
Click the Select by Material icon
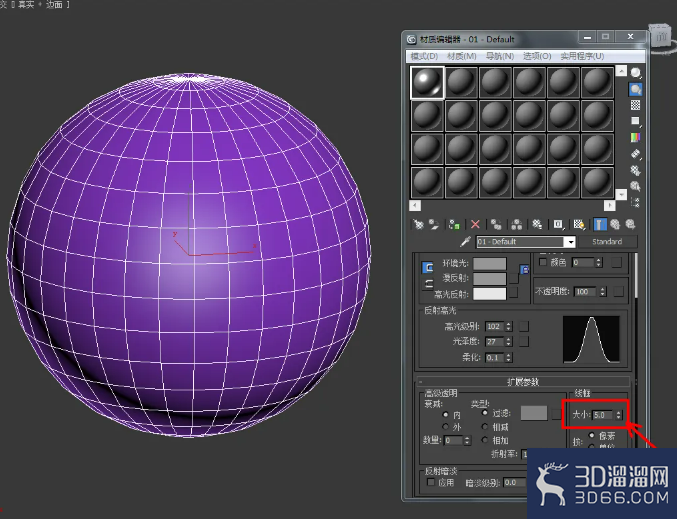pos(636,187)
